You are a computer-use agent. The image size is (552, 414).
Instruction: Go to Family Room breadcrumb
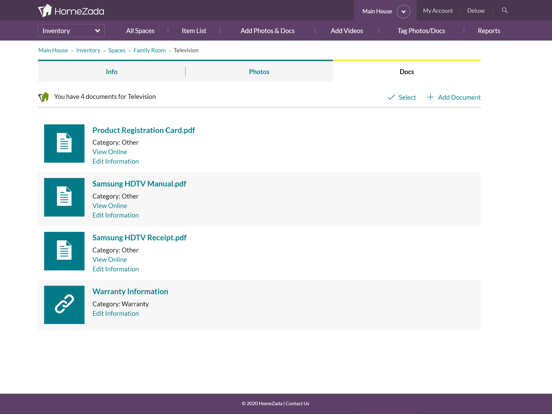(x=150, y=50)
